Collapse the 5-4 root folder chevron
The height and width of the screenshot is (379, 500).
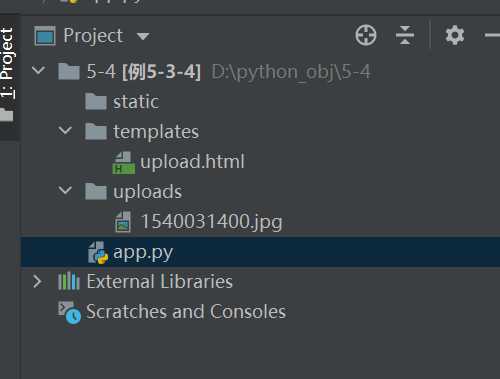tap(38, 70)
